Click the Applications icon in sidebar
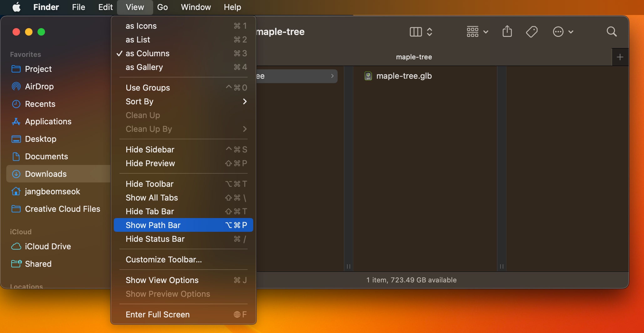 [x=16, y=121]
